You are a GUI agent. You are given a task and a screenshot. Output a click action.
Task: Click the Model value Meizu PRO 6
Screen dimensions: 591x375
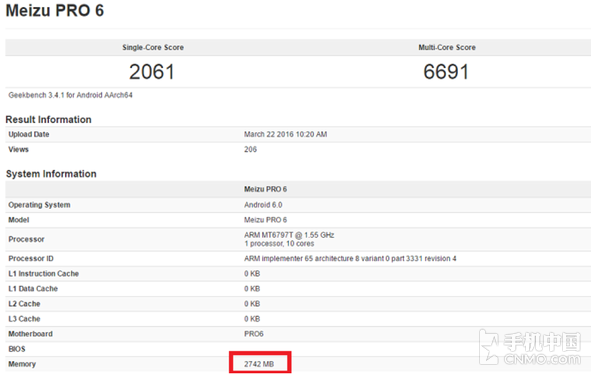pyautogui.click(x=265, y=220)
